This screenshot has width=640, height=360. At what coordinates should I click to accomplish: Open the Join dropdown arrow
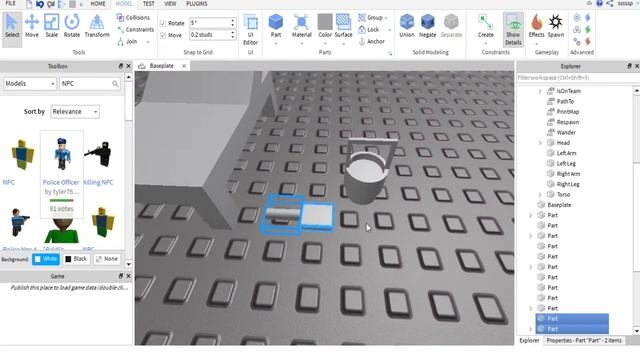pyautogui.click(x=148, y=42)
